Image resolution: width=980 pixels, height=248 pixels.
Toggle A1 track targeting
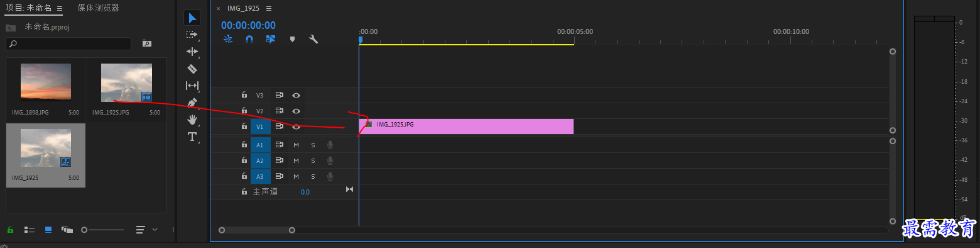pyautogui.click(x=260, y=145)
